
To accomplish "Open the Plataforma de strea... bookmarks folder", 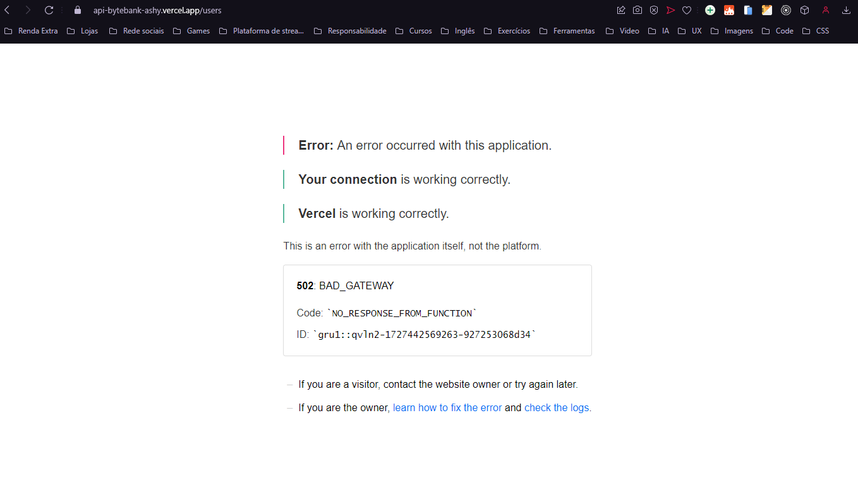I will coord(262,31).
